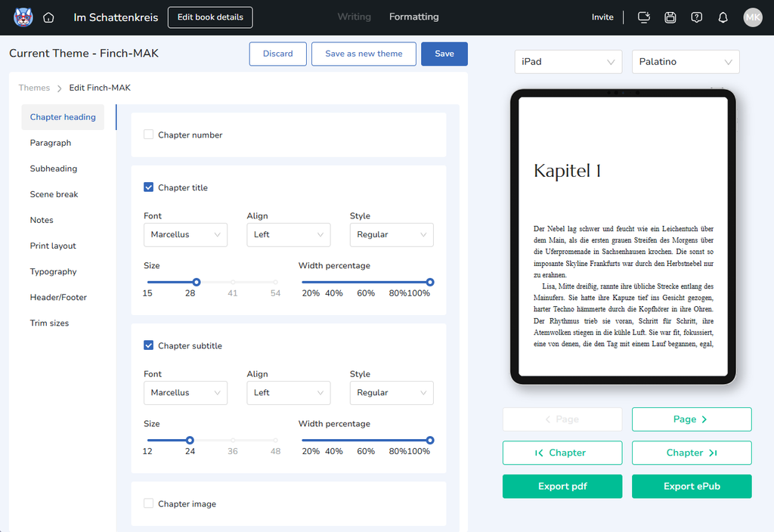The image size is (774, 532).
Task: Click the Kapitel I heading in preview
Action: [x=568, y=171]
